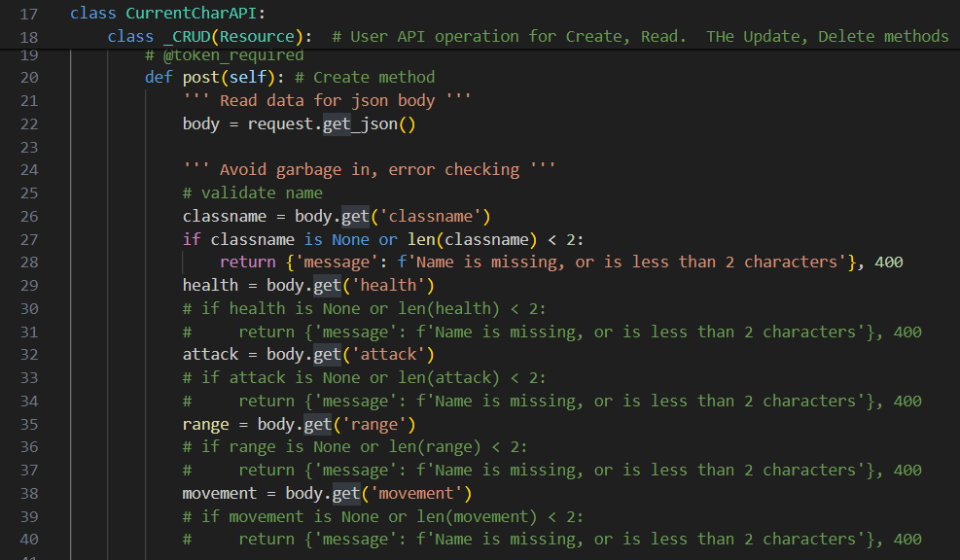Click 'Avoid garbage in, error checking' docstring
This screenshot has height=560, width=960.
pyautogui.click(x=370, y=170)
